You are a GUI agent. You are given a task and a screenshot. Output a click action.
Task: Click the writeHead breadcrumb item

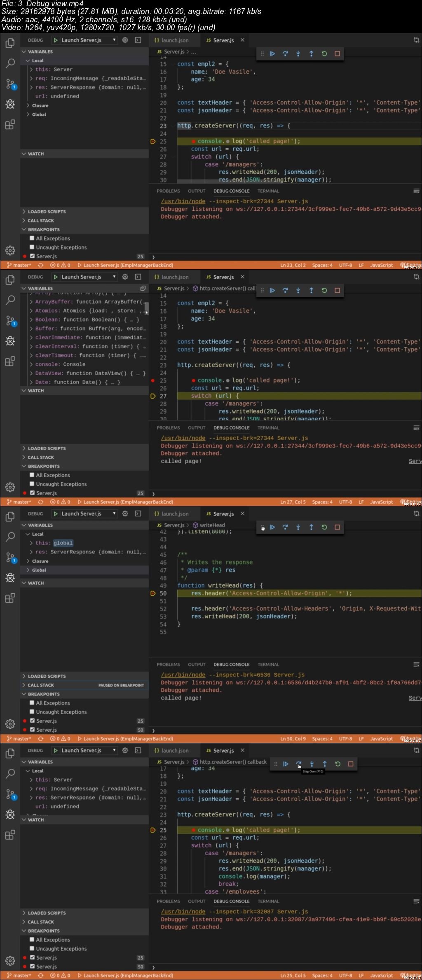[209, 525]
